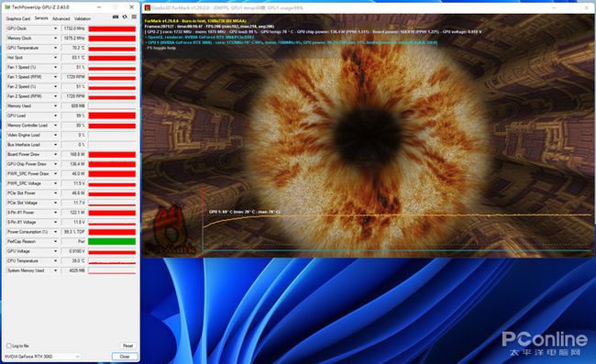Click the GPU Load history graph
This screenshot has width=596, height=364.
point(112,116)
